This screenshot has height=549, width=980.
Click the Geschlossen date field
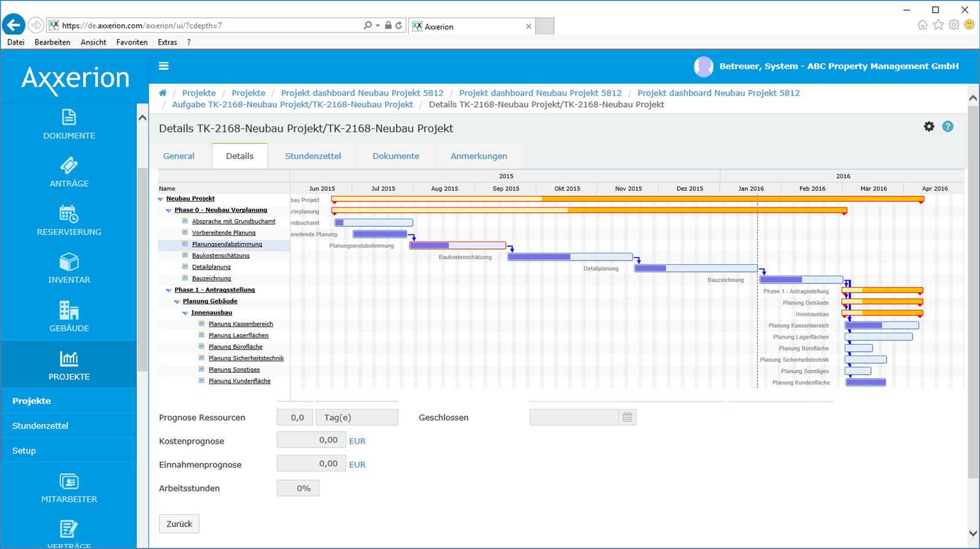574,417
